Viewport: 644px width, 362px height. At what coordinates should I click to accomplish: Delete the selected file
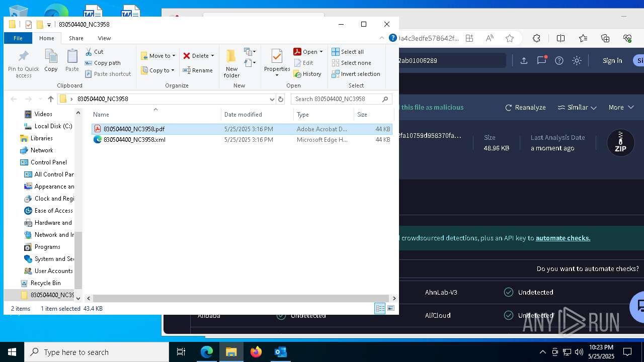click(x=196, y=56)
